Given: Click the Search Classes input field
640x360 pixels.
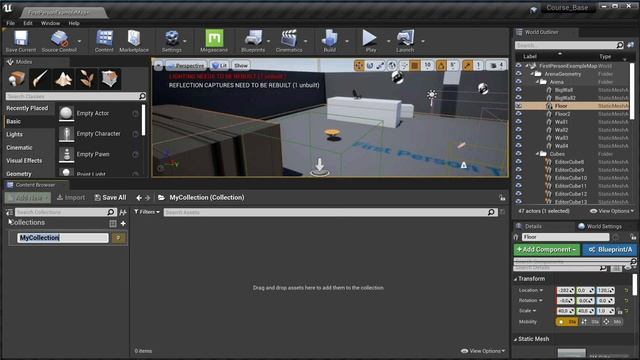Looking at the screenshot, I should (76, 96).
